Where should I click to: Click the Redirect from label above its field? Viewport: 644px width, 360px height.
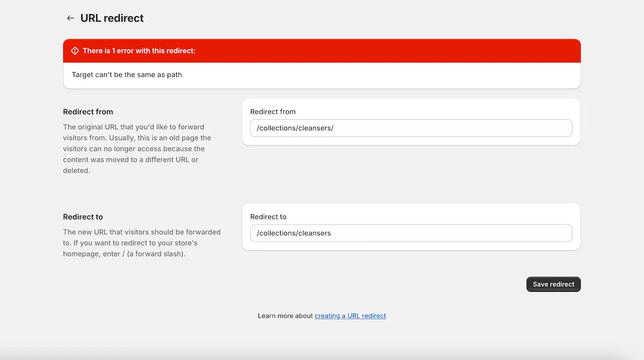pyautogui.click(x=273, y=112)
